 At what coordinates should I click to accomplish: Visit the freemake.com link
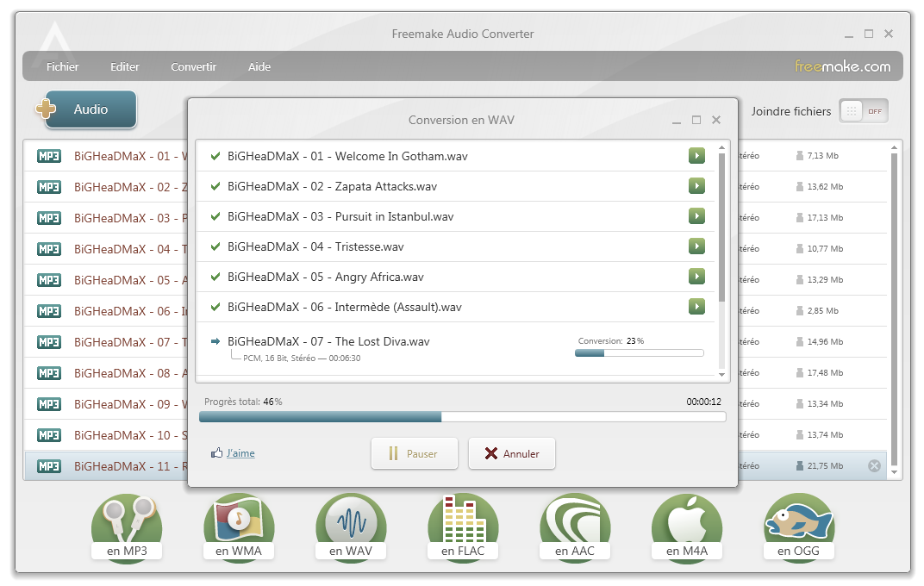tap(843, 66)
